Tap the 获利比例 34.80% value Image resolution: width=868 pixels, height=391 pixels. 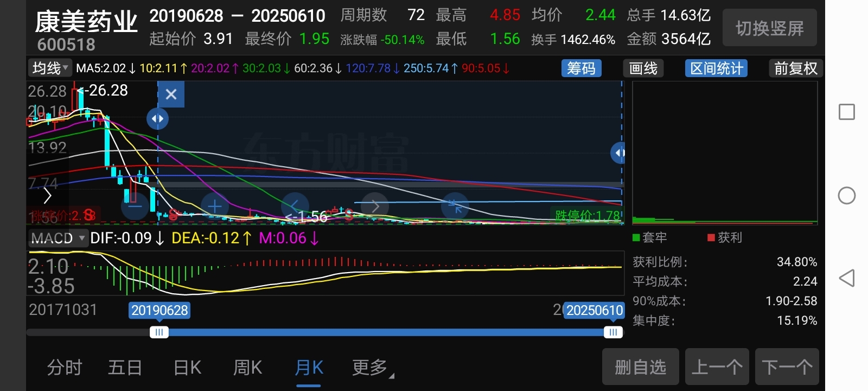click(797, 262)
